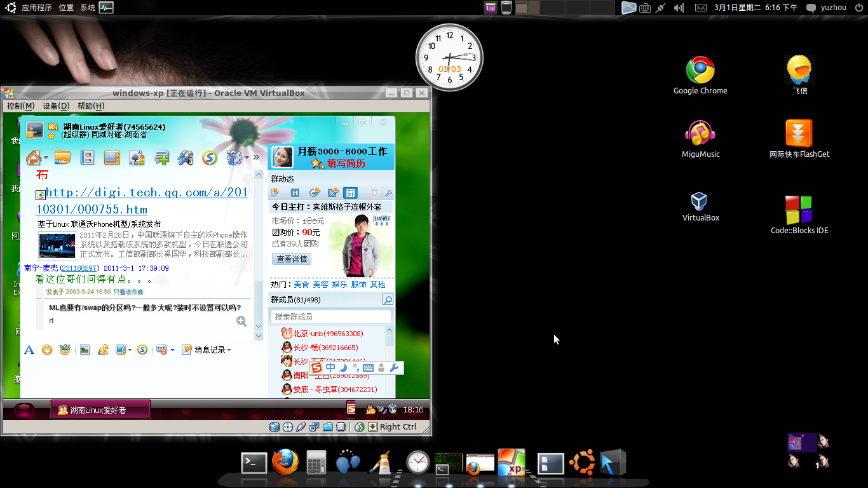Open MiguMusic desktop icon
Image resolution: width=868 pixels, height=488 pixels.
[x=700, y=139]
